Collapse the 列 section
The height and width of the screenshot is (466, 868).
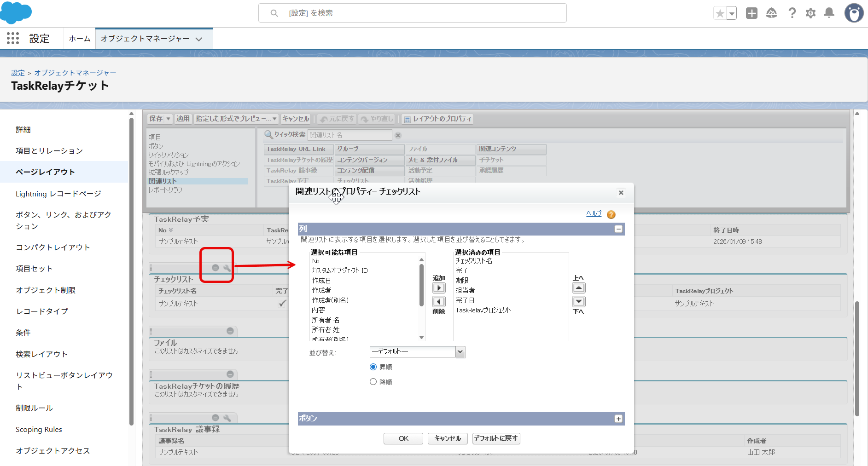618,229
